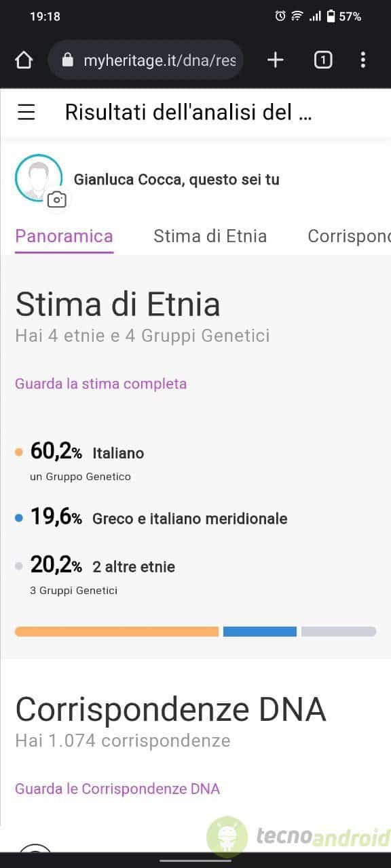
Task: Tap the profile avatar picture
Action: coord(39,178)
